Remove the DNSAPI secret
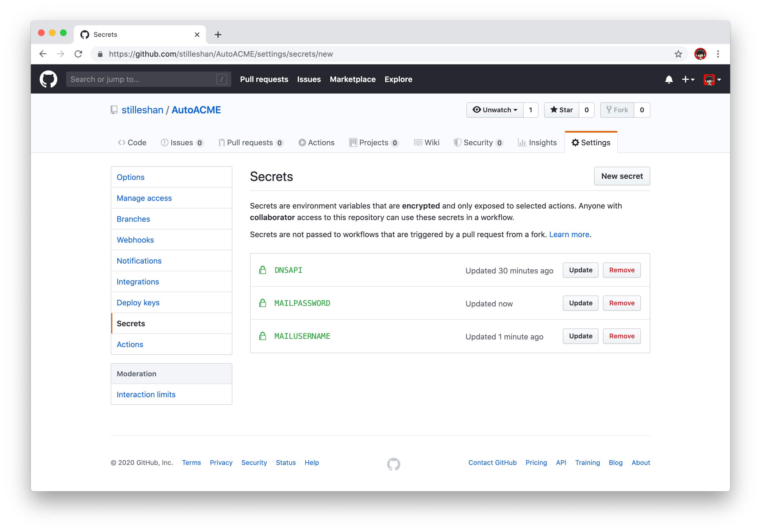This screenshot has height=532, width=761. coord(621,270)
